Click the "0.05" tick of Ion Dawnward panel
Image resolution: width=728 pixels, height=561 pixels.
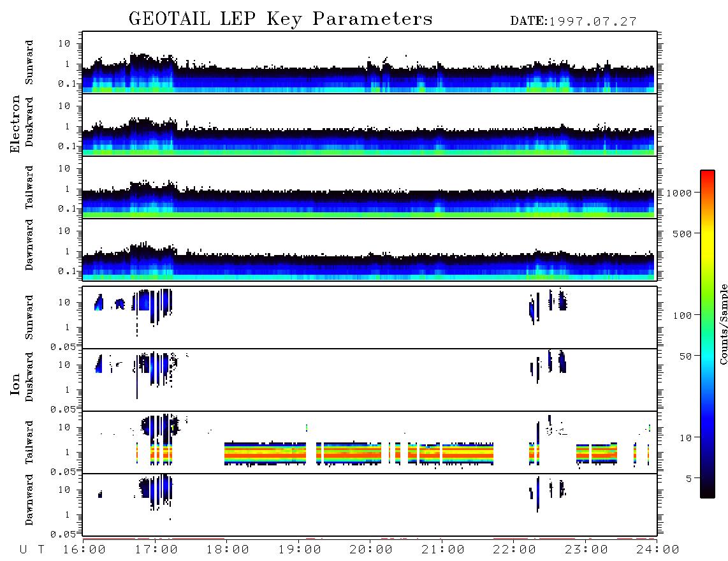62,534
